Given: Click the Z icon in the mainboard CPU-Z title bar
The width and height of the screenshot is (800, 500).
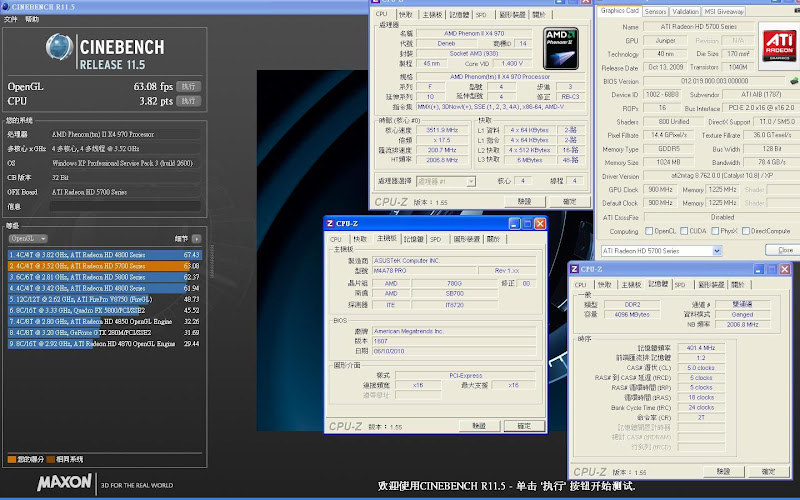Looking at the screenshot, I should pos(330,223).
